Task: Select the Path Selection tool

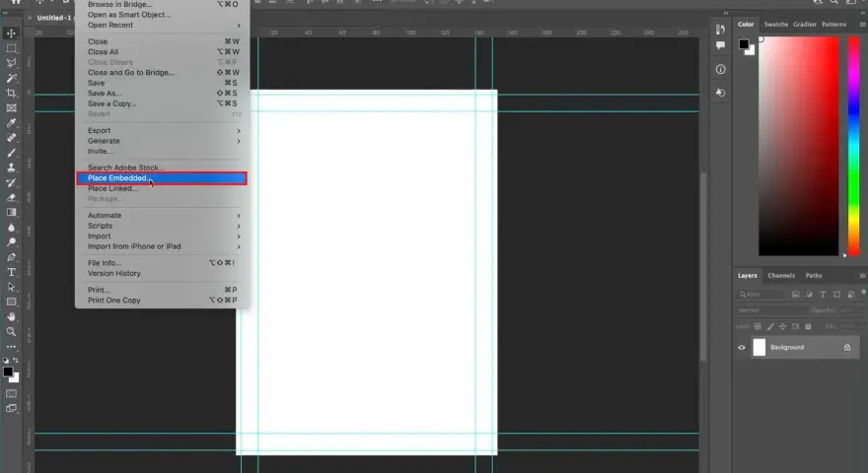Action: [x=11, y=287]
